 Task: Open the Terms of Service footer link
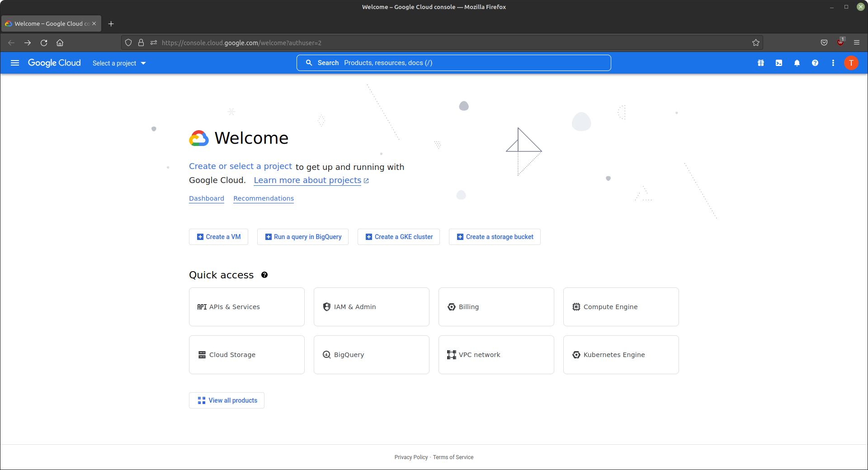click(x=453, y=457)
